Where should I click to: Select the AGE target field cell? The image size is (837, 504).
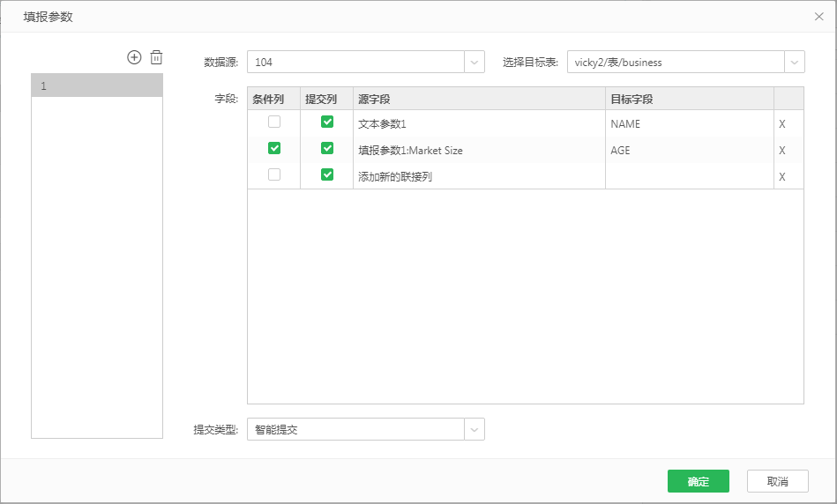(x=689, y=151)
